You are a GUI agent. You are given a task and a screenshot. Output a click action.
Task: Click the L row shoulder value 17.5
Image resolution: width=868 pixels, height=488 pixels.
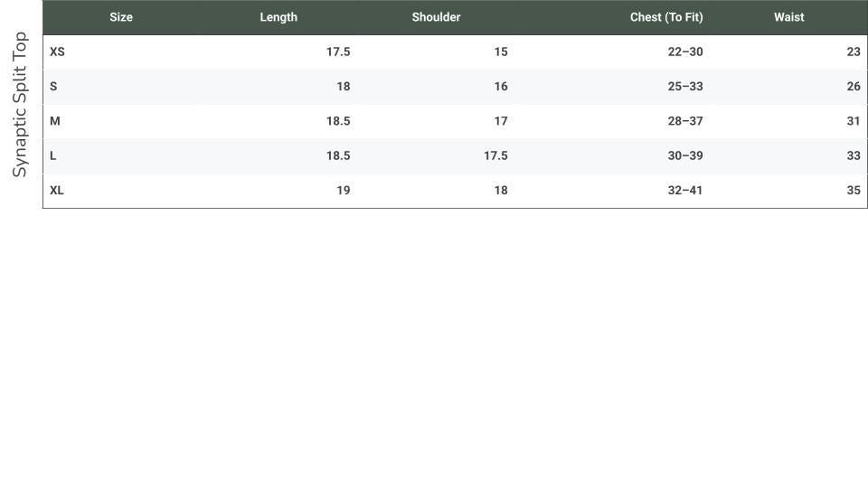pyautogui.click(x=495, y=155)
